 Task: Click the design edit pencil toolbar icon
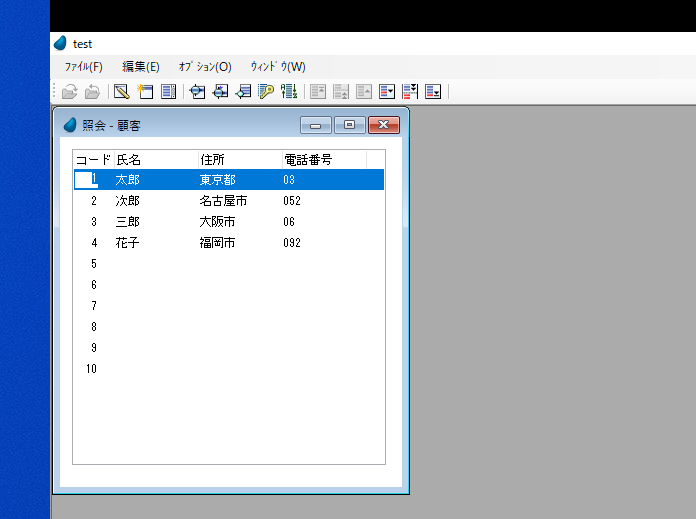coord(121,92)
